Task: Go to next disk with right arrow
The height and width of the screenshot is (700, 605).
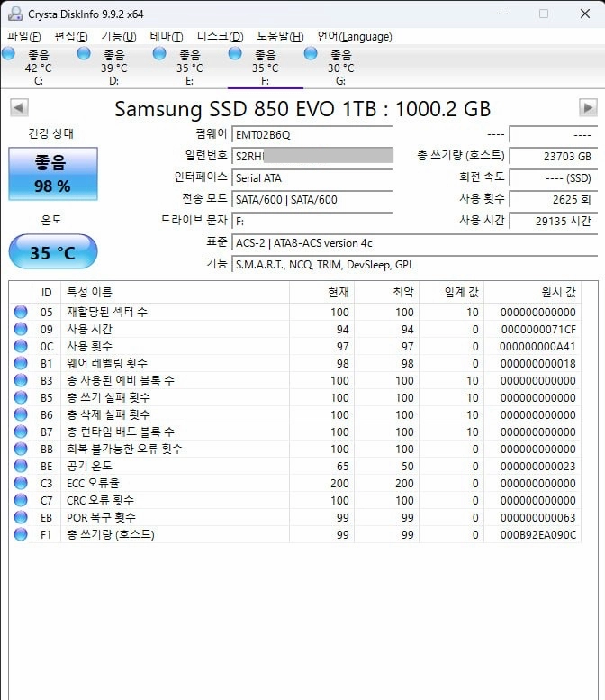Action: click(588, 107)
